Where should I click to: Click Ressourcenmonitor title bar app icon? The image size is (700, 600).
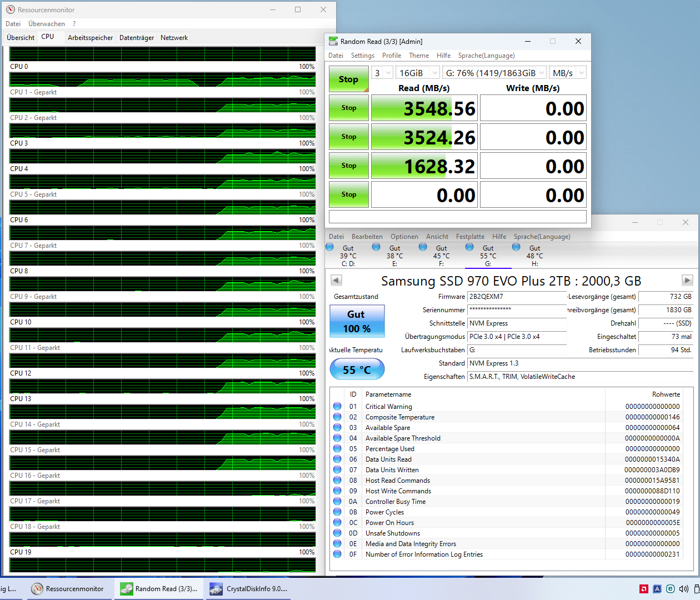(x=11, y=9)
